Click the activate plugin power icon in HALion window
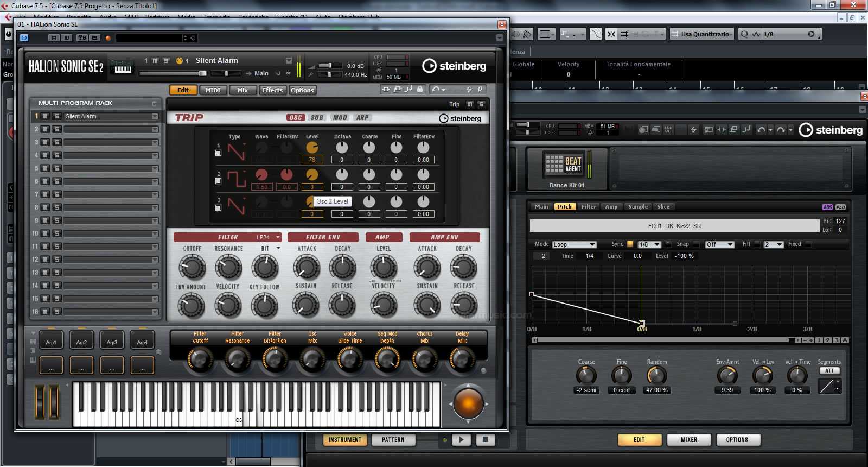The width and height of the screenshot is (868, 467). [x=24, y=38]
